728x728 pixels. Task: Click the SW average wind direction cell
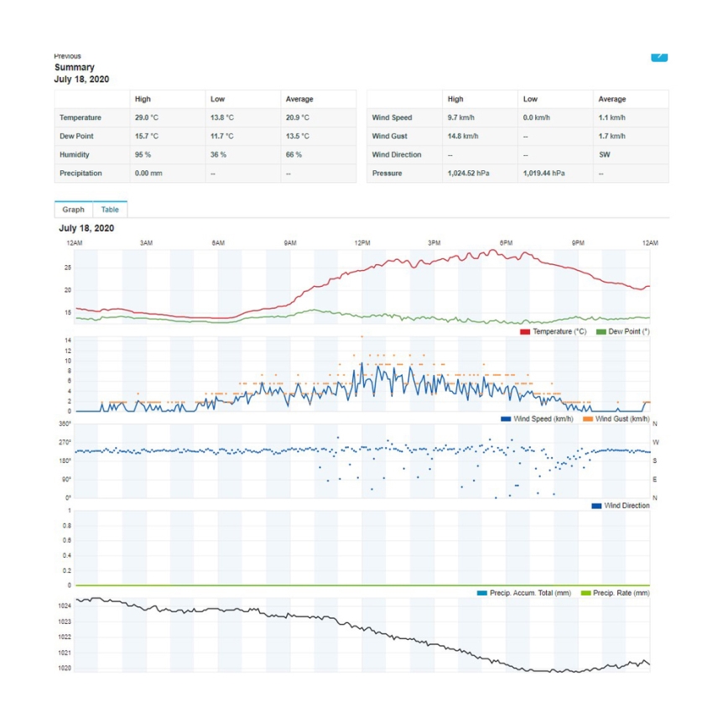coord(605,155)
